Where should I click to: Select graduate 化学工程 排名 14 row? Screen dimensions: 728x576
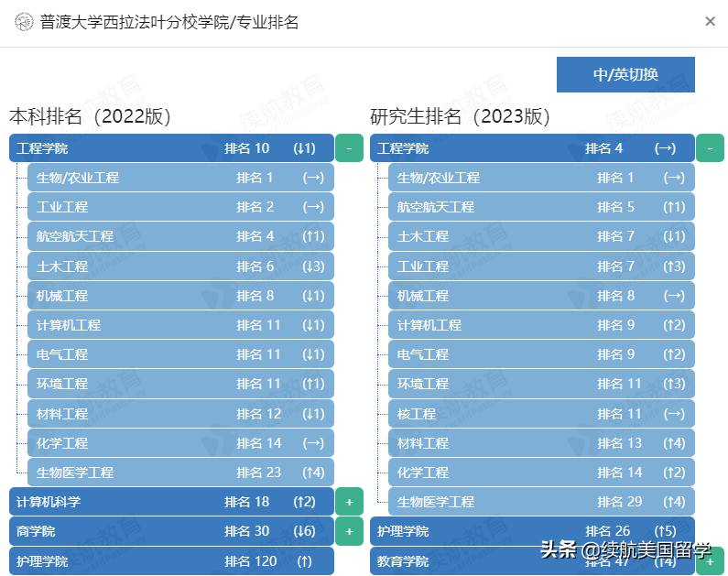541,473
